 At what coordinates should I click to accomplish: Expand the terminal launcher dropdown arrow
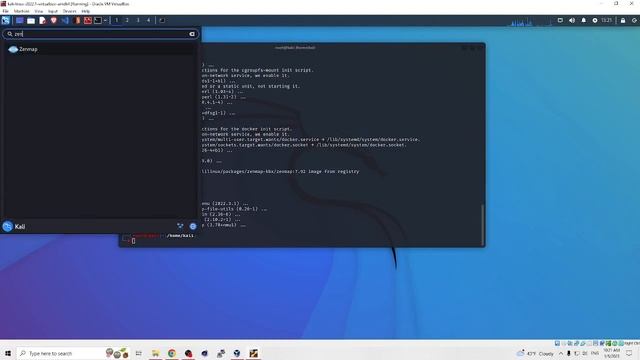pos(105,20)
